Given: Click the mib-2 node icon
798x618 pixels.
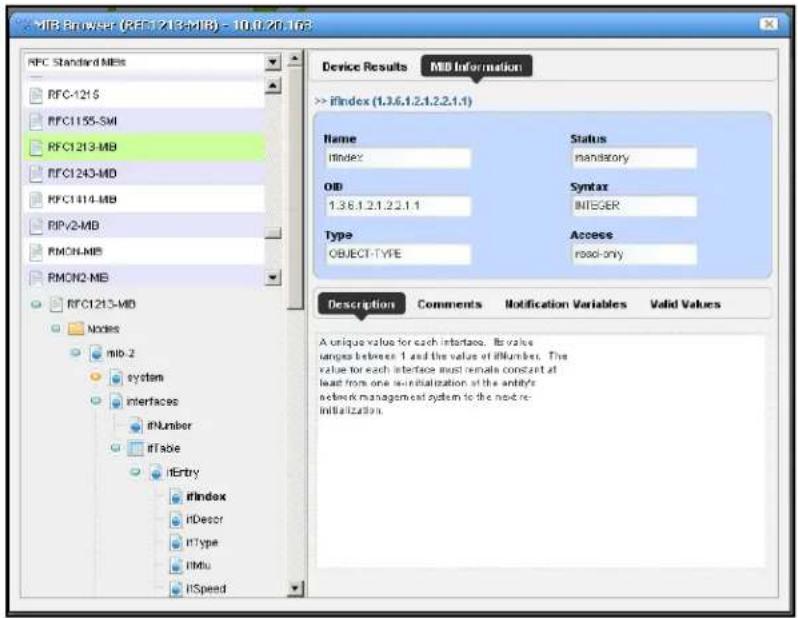Looking at the screenshot, I should (x=96, y=353).
